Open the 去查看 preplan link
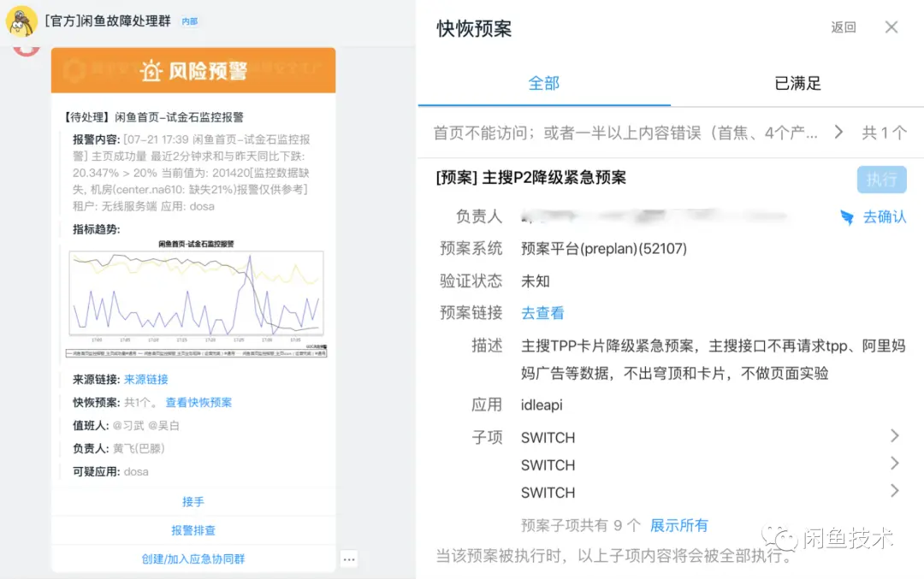 pos(542,313)
